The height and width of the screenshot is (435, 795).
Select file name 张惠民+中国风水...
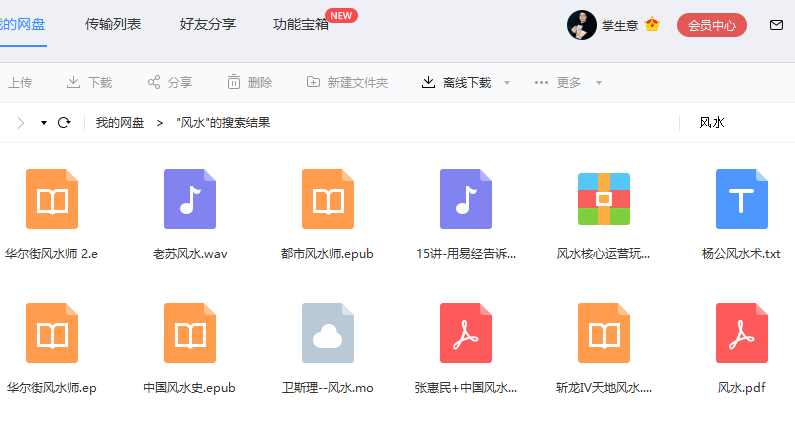(x=466, y=388)
